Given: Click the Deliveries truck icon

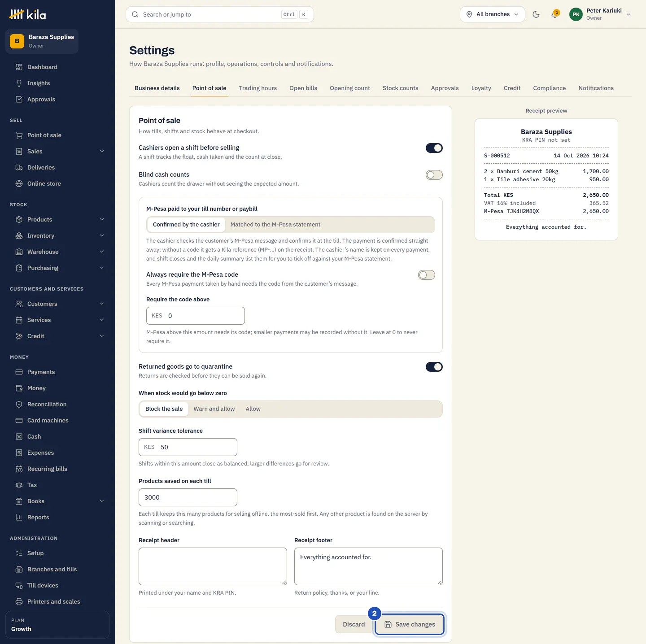Looking at the screenshot, I should (19, 167).
